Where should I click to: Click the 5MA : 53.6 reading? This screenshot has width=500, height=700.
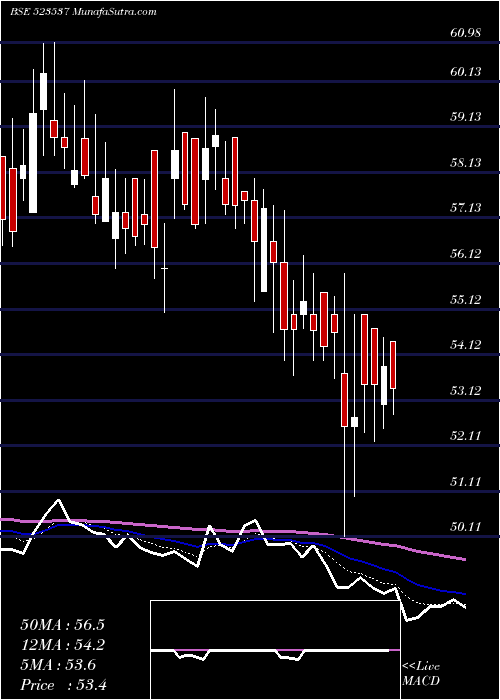pyautogui.click(x=58, y=665)
